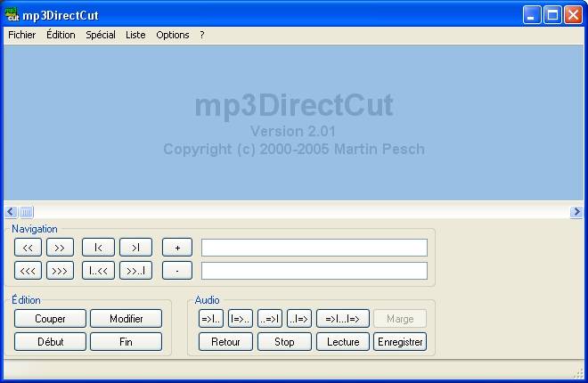Click the horizontal scrollbar thumb
This screenshot has width=588, height=383.
pos(26,212)
